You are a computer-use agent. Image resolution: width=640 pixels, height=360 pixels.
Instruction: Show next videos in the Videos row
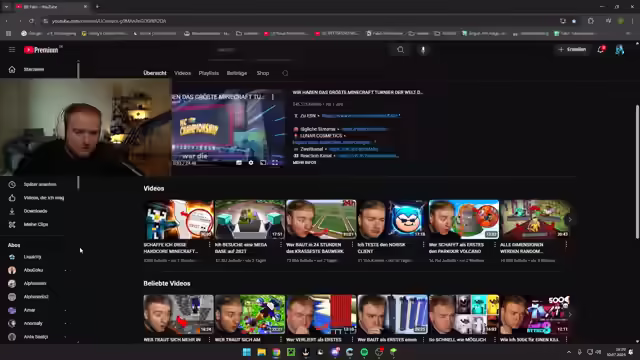[570, 220]
